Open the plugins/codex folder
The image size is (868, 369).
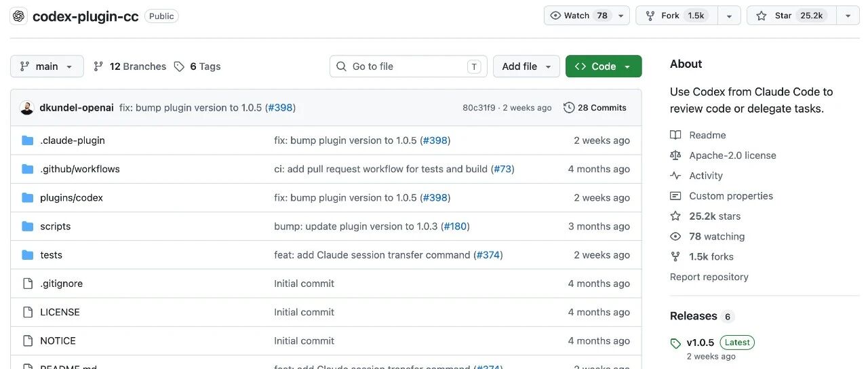pyautogui.click(x=71, y=197)
